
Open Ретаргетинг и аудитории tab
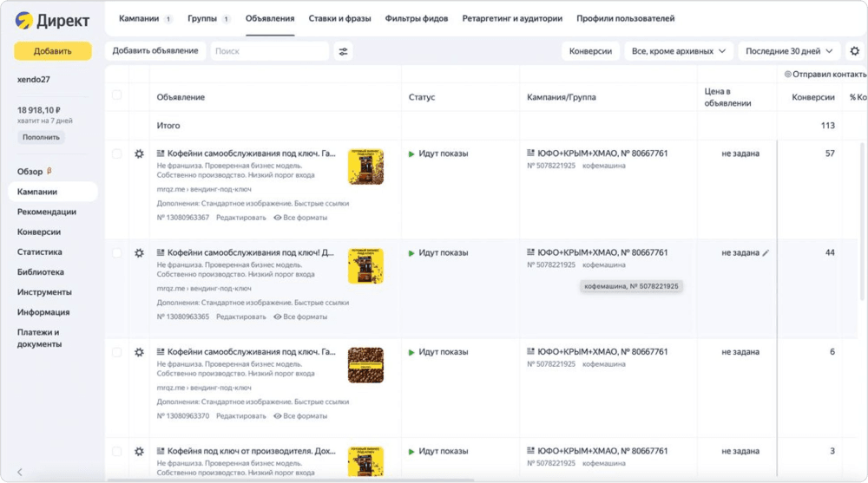[512, 18]
